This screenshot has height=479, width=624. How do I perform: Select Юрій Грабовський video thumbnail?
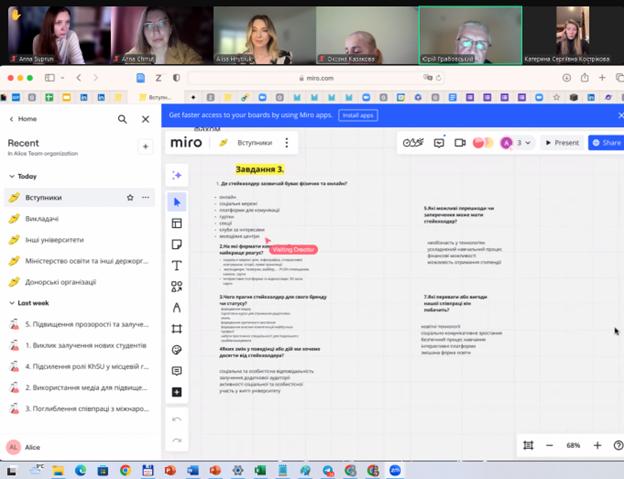click(x=470, y=35)
